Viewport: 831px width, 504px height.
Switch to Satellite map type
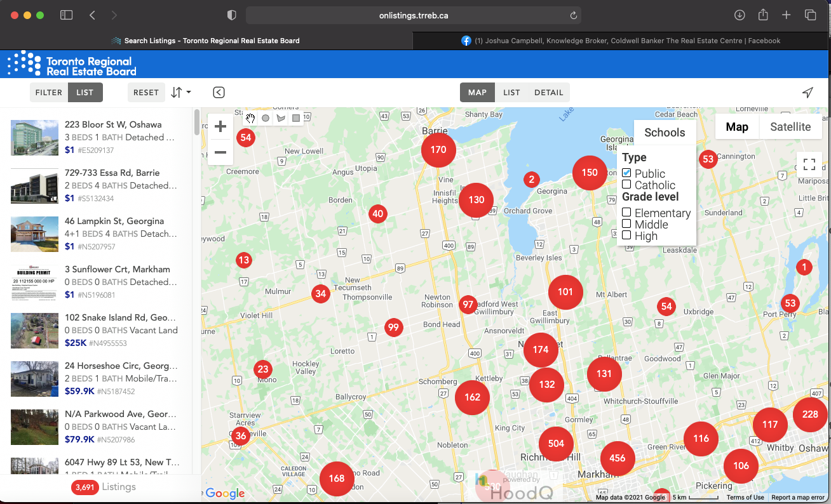pos(790,127)
